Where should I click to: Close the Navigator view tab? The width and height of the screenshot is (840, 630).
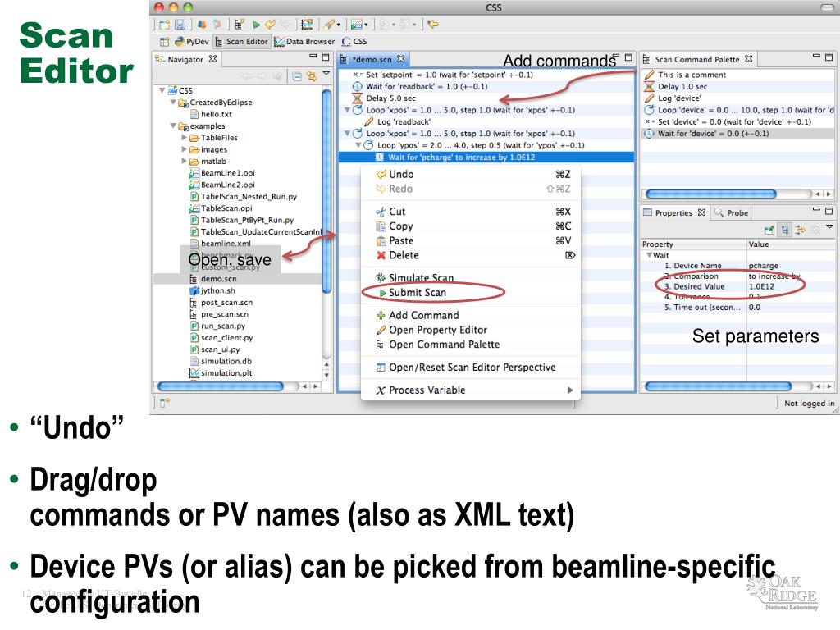212,59
